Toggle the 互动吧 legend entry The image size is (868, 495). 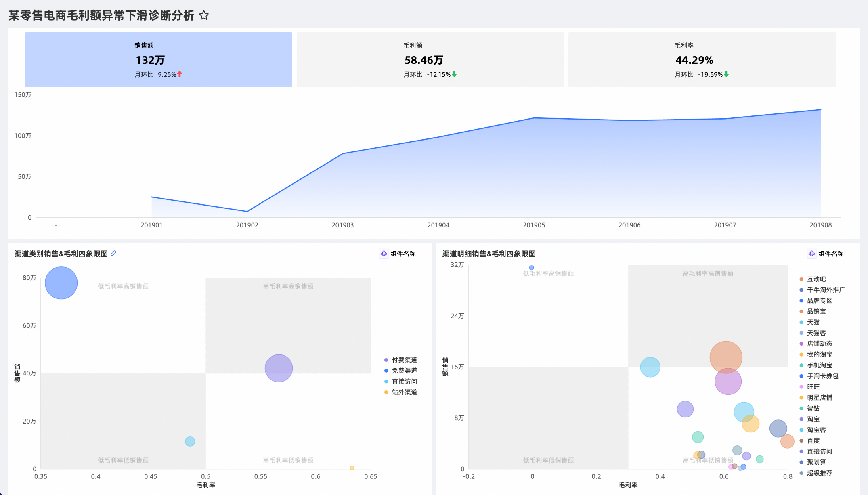click(x=813, y=279)
